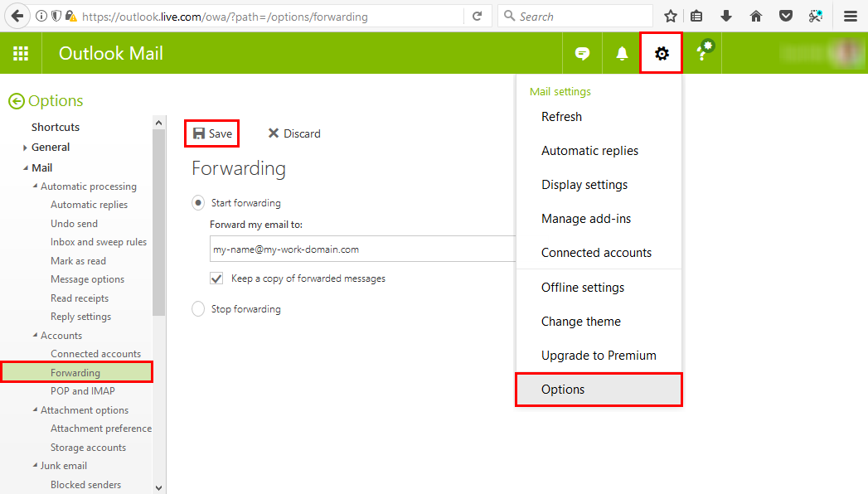Viewport: 868px width, 494px height.
Task: Open the Outlook app launcher grid
Action: pyautogui.click(x=21, y=54)
